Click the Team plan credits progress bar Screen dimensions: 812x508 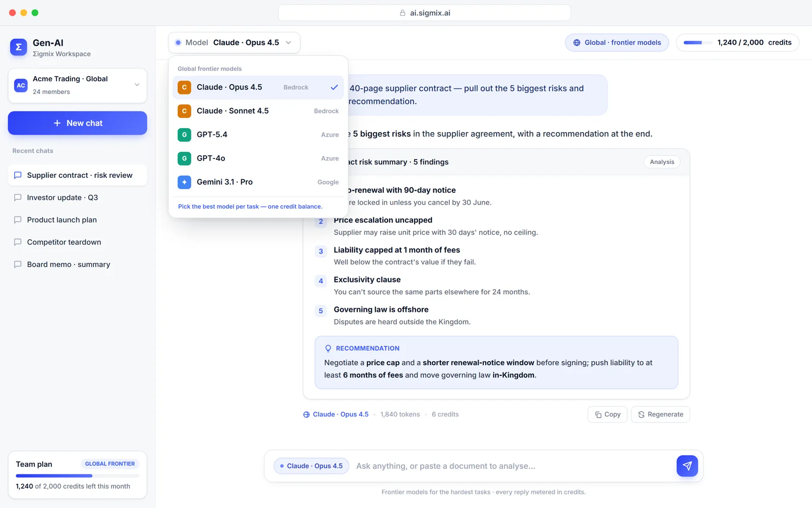(78, 476)
